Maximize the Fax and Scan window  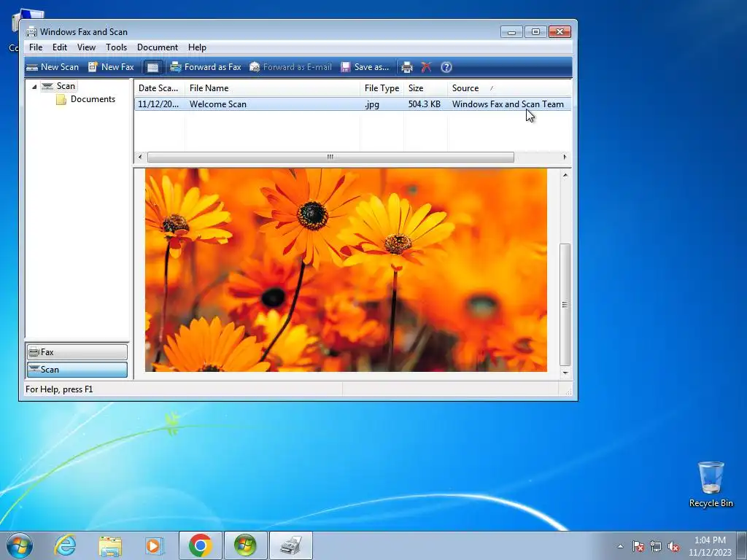[x=535, y=32]
